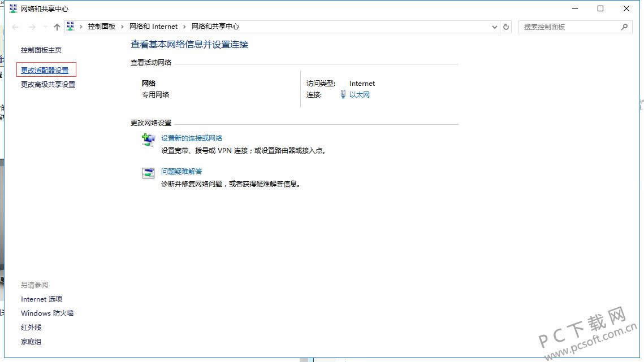
Task: Click the Ethernet connection icon
Action: (343, 95)
